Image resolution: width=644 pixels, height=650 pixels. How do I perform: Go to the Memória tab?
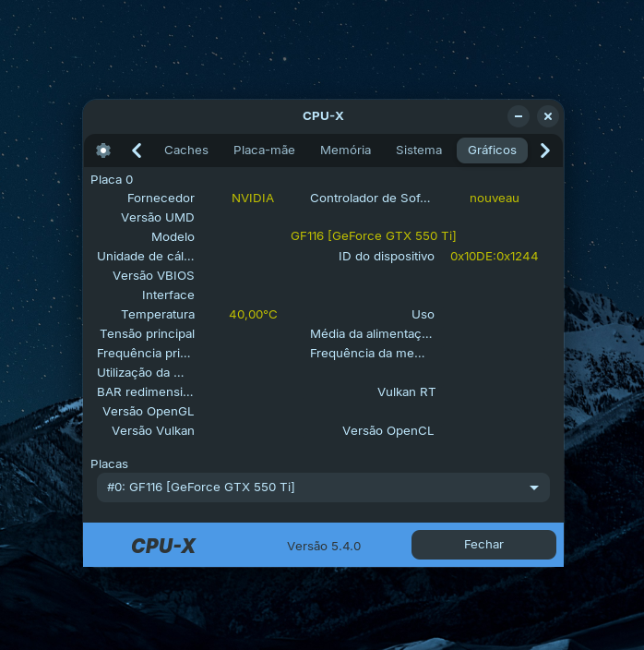(x=345, y=150)
